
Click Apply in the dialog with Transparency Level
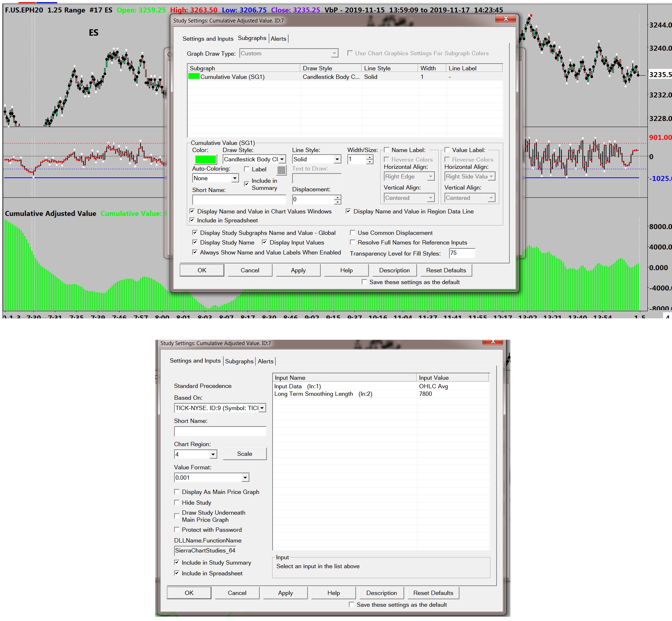pos(298,270)
